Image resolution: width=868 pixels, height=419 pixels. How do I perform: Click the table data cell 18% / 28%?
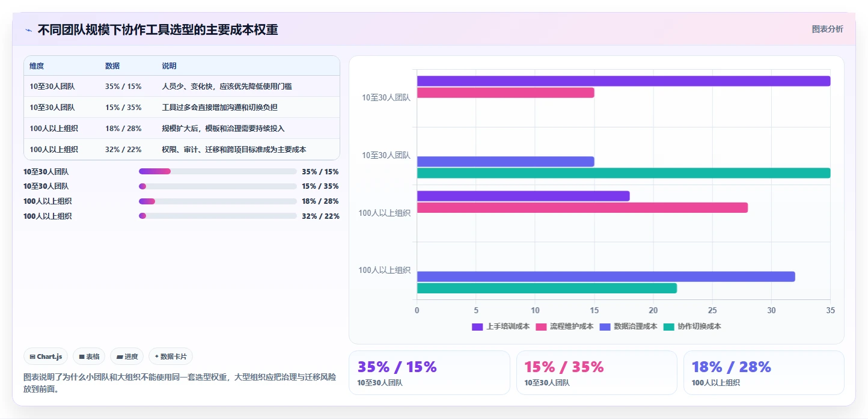pyautogui.click(x=123, y=129)
